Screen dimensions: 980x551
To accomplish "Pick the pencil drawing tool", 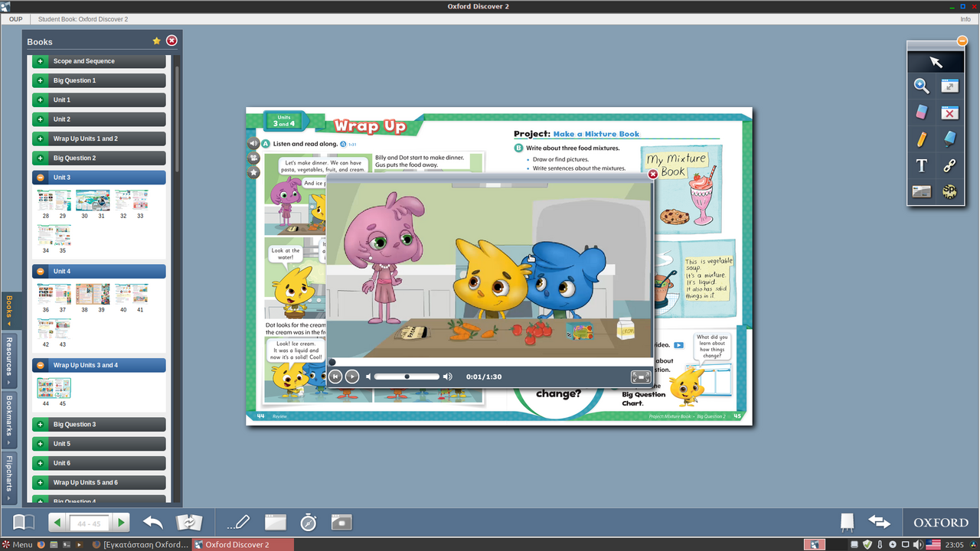I will point(922,139).
